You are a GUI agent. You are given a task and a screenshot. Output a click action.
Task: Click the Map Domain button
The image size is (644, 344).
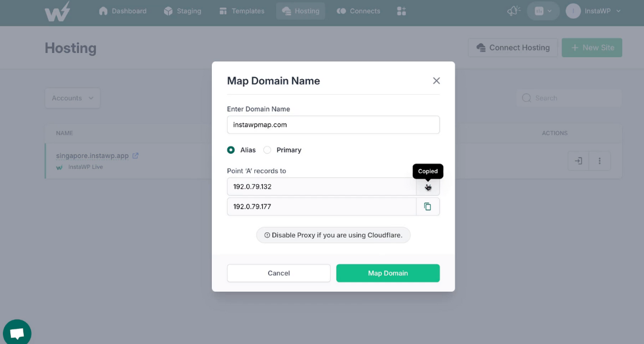(x=388, y=273)
